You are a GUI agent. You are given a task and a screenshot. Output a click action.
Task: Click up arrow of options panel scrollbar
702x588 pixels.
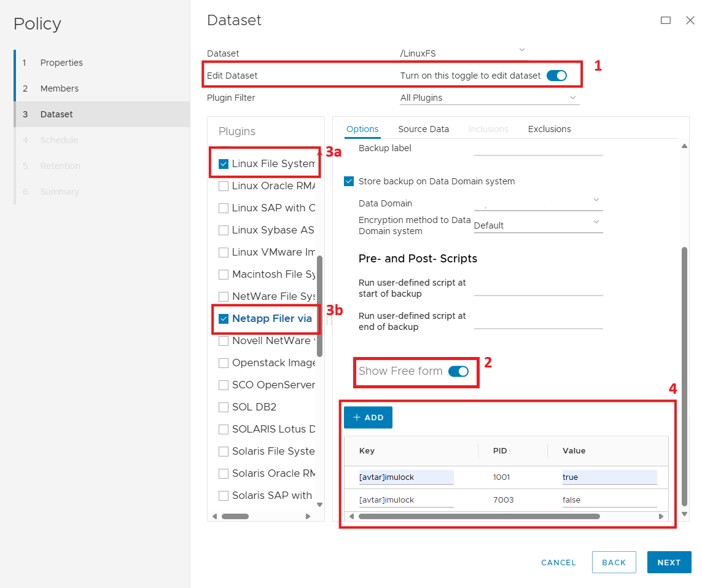(x=685, y=146)
